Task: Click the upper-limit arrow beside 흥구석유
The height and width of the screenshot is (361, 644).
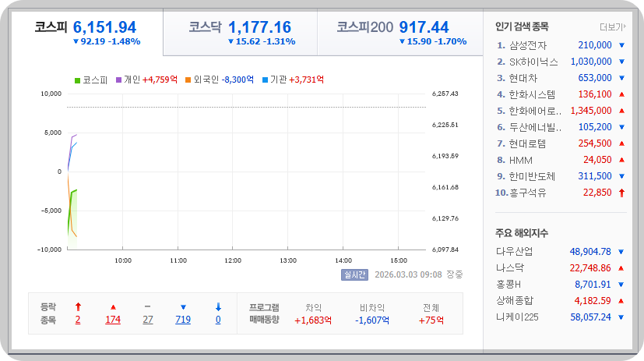Action: (622, 193)
